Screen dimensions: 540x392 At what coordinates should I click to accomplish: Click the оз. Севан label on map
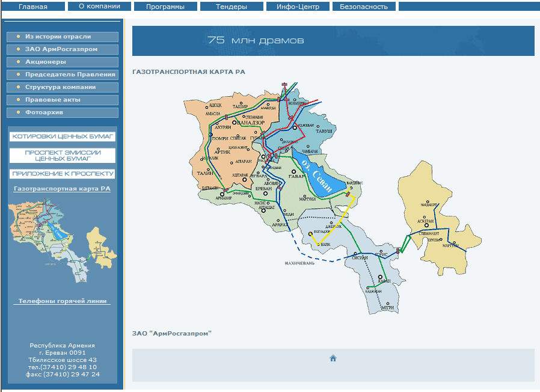(x=317, y=176)
